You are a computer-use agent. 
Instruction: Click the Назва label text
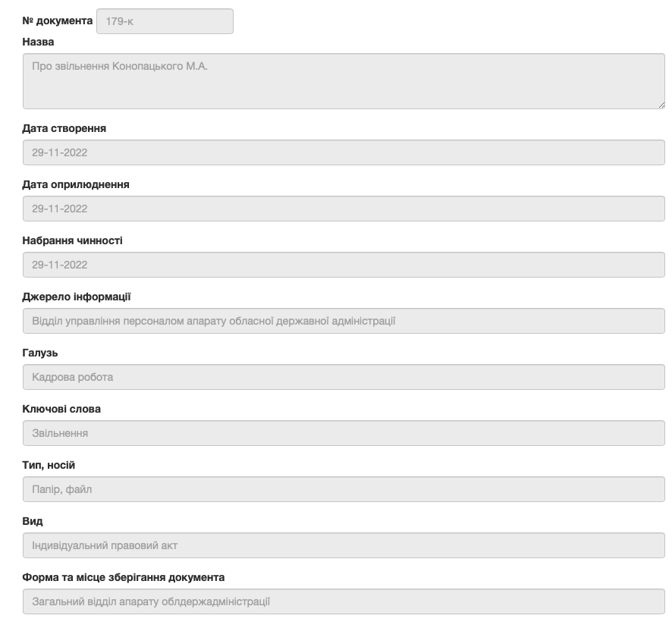39,42
